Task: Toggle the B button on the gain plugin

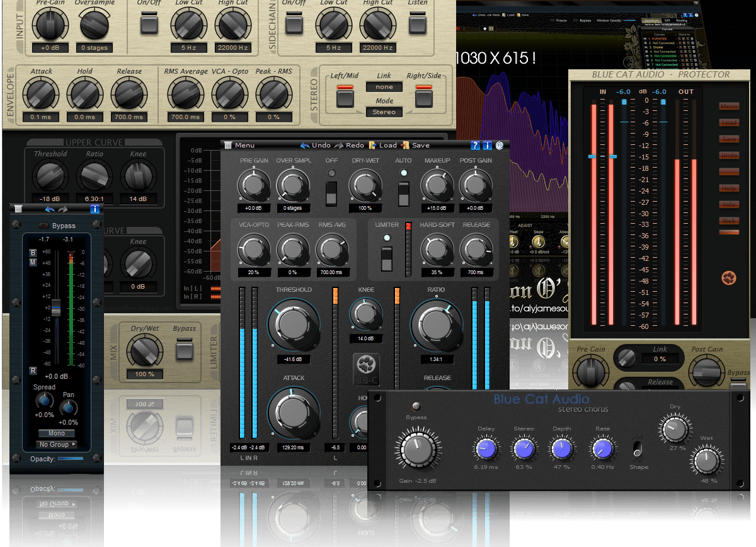Action: (33, 253)
